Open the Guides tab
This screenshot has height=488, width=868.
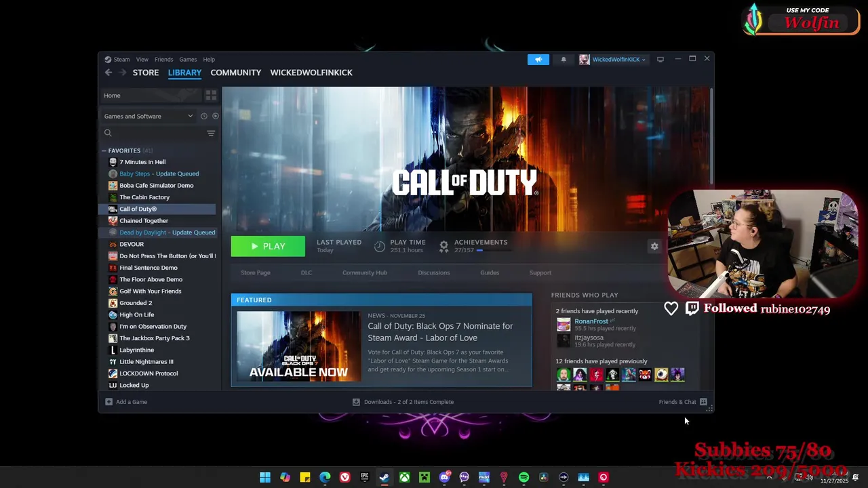pyautogui.click(x=490, y=272)
